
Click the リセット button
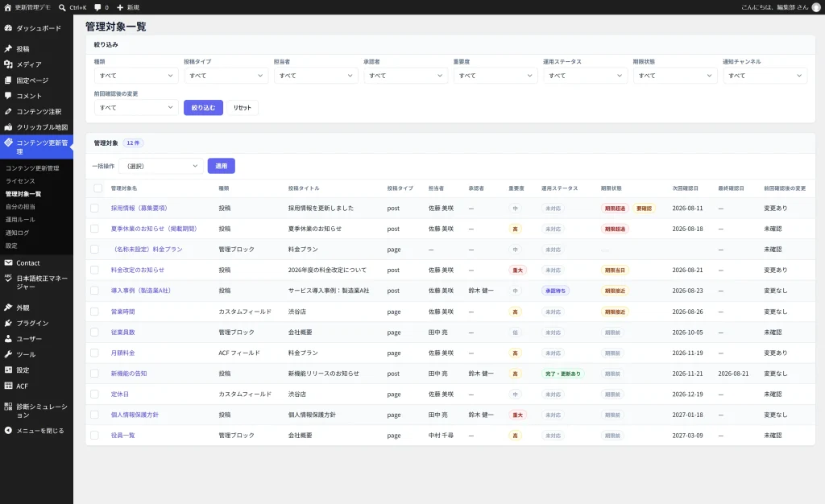(x=243, y=108)
